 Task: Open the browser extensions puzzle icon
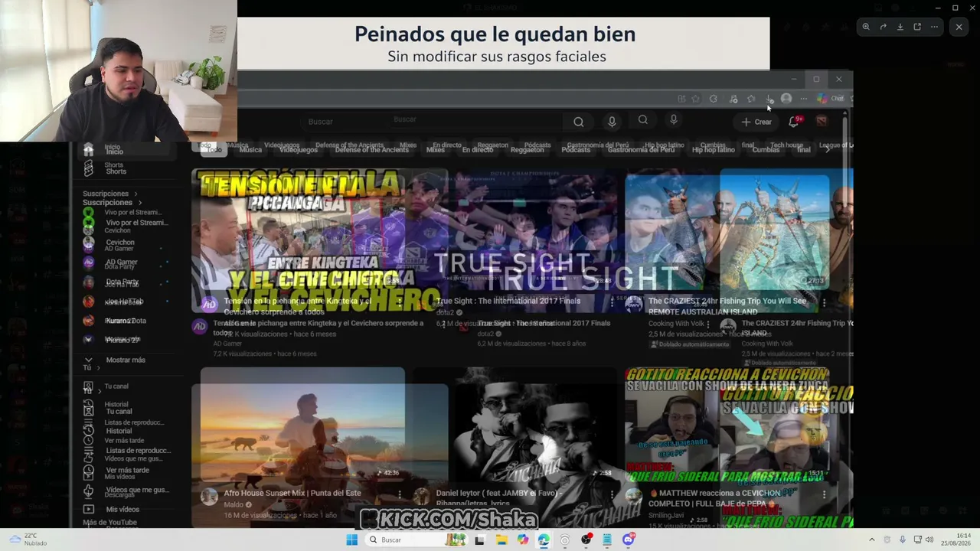pos(714,99)
